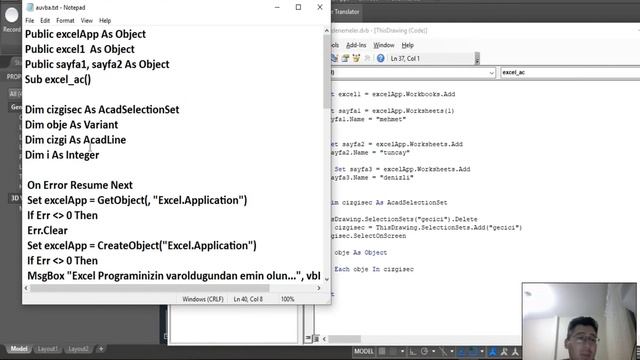Click the 'sayfa2.Name = "tuncay"' line in VBA editor
Image resolution: width=640 pixels, height=360 pixels.
371,153
